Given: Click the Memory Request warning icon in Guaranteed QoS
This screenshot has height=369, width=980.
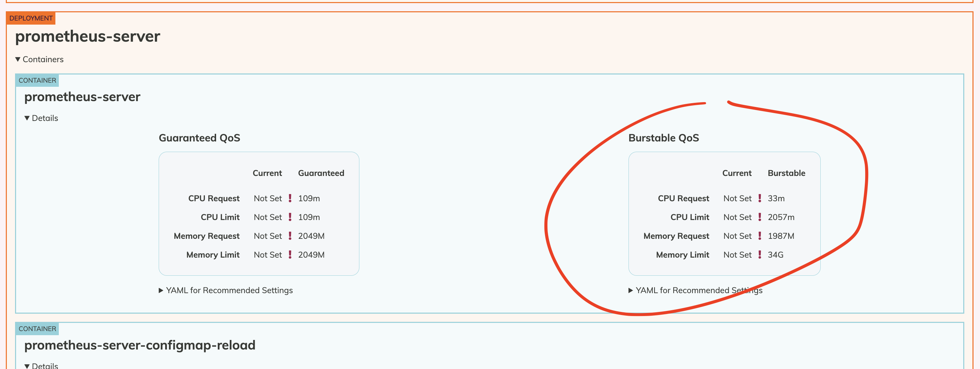Looking at the screenshot, I should pyautogui.click(x=290, y=236).
